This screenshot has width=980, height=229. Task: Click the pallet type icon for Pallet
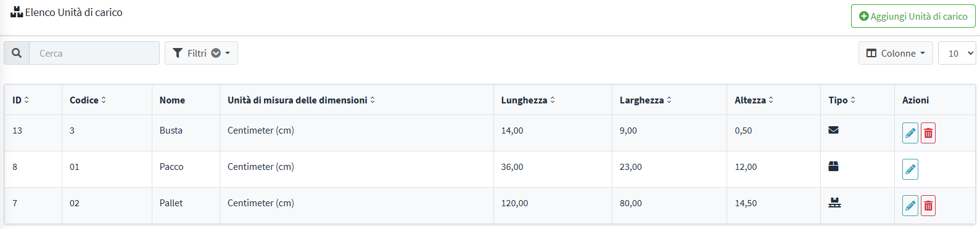tap(834, 203)
